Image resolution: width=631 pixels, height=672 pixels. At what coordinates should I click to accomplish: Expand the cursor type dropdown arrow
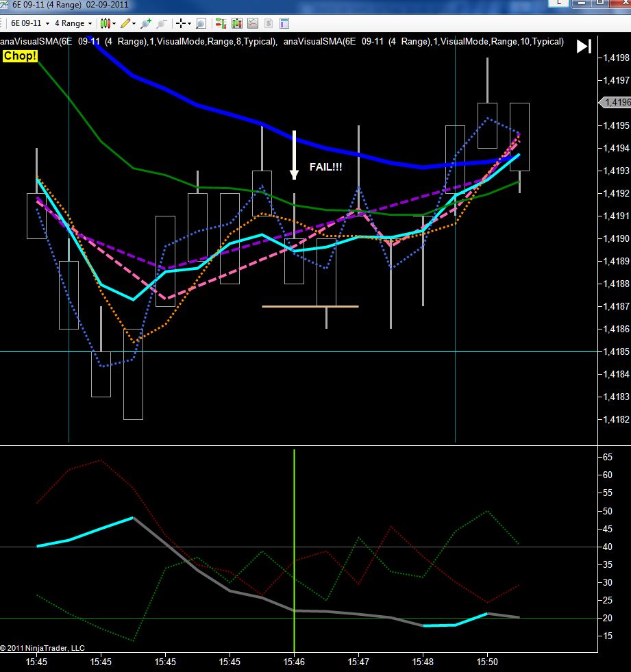pos(189,24)
